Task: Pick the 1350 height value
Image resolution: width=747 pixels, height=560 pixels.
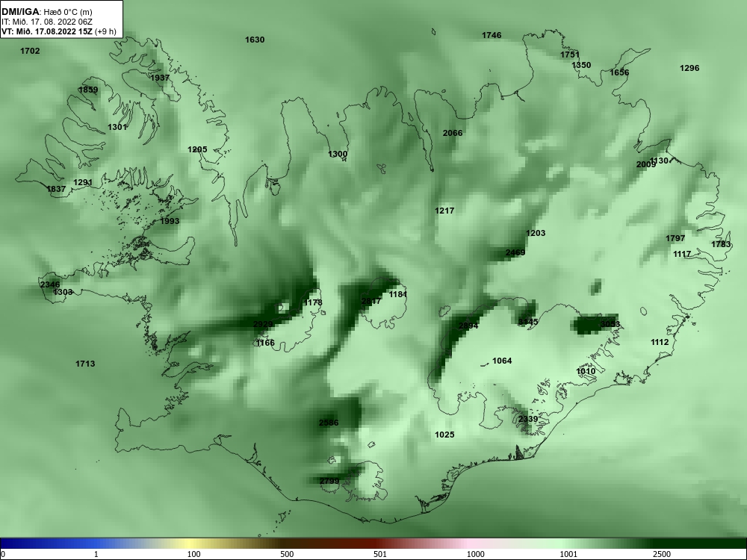Action: (x=581, y=65)
